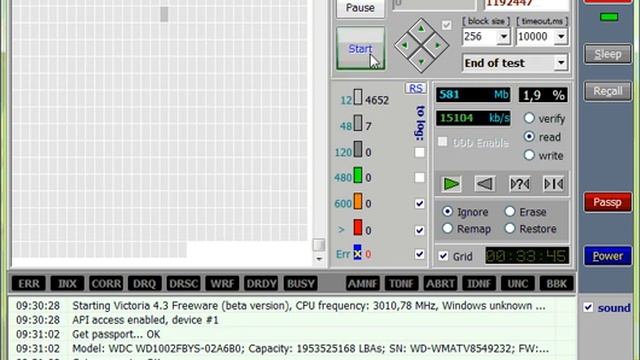Select the read radio button
640x360 pixels.
click(x=529, y=137)
